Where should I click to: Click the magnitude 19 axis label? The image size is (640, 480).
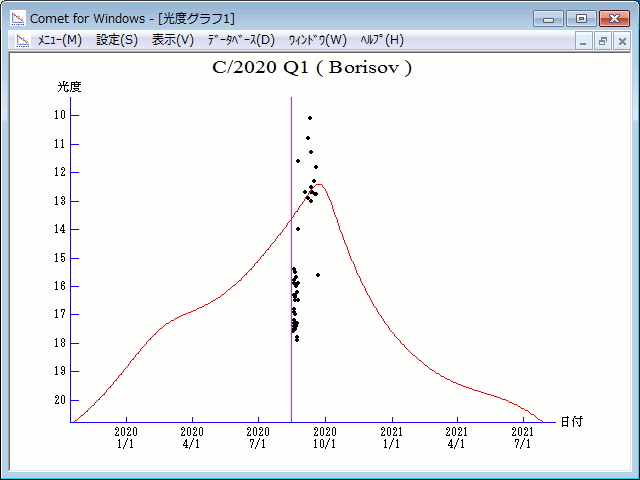(x=60, y=371)
